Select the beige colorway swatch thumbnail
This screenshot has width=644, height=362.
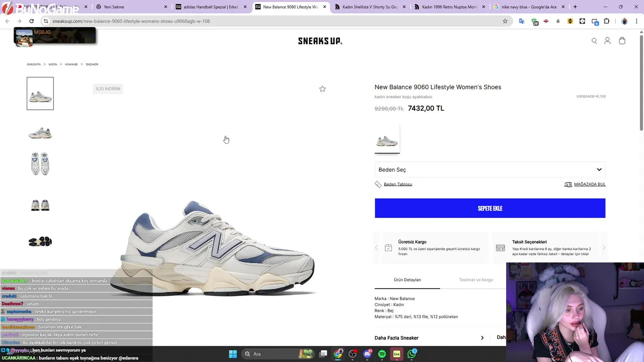point(387,138)
